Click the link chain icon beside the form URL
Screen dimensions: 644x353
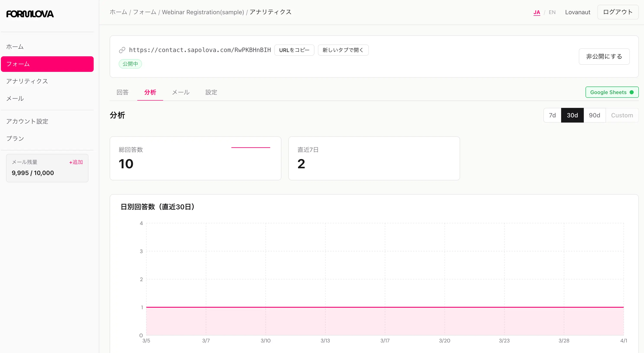[x=122, y=50]
